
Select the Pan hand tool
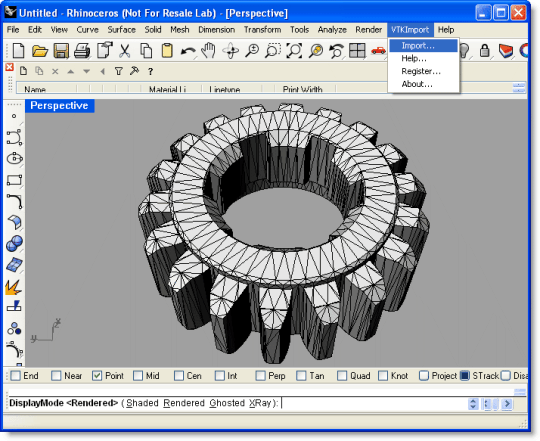[208, 51]
